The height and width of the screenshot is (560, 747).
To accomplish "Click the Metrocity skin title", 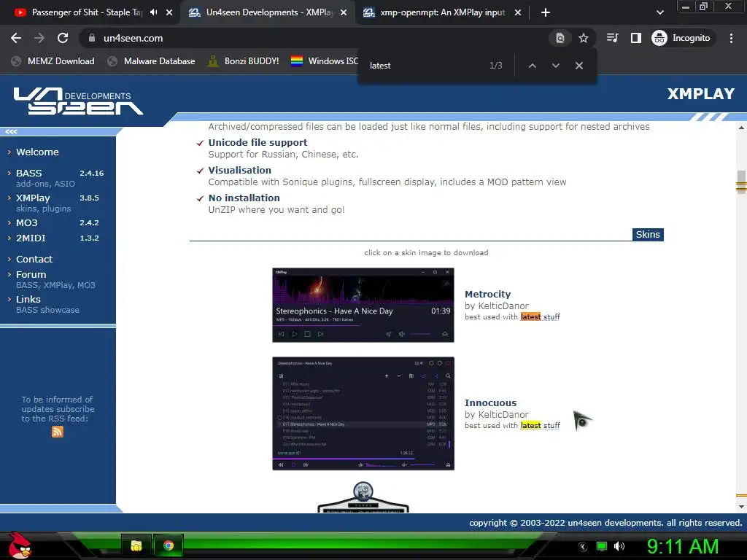I will 487,295.
